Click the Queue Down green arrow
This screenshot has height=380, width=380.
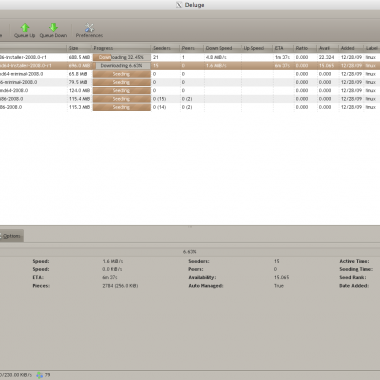[x=53, y=28]
